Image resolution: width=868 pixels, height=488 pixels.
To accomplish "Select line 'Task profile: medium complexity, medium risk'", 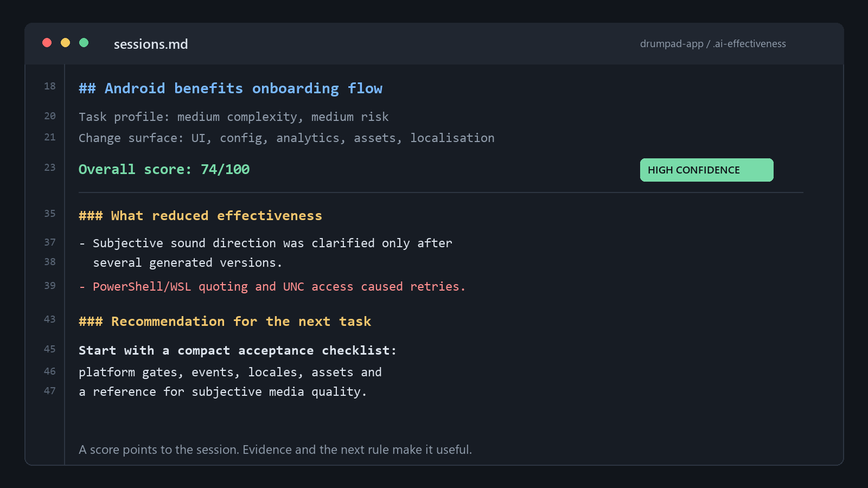I will (234, 117).
